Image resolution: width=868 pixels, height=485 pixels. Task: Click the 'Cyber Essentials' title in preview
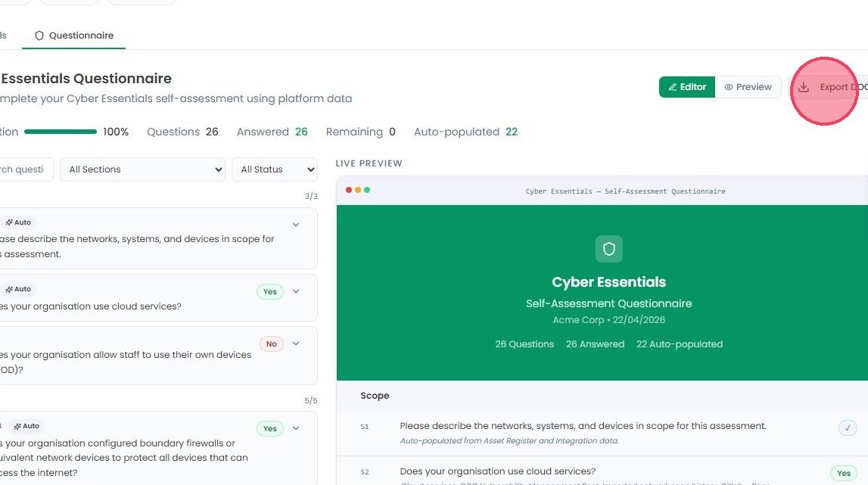(x=609, y=281)
